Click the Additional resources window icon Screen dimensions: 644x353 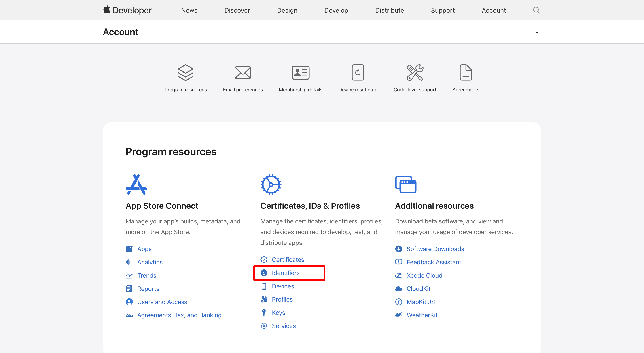coord(405,185)
